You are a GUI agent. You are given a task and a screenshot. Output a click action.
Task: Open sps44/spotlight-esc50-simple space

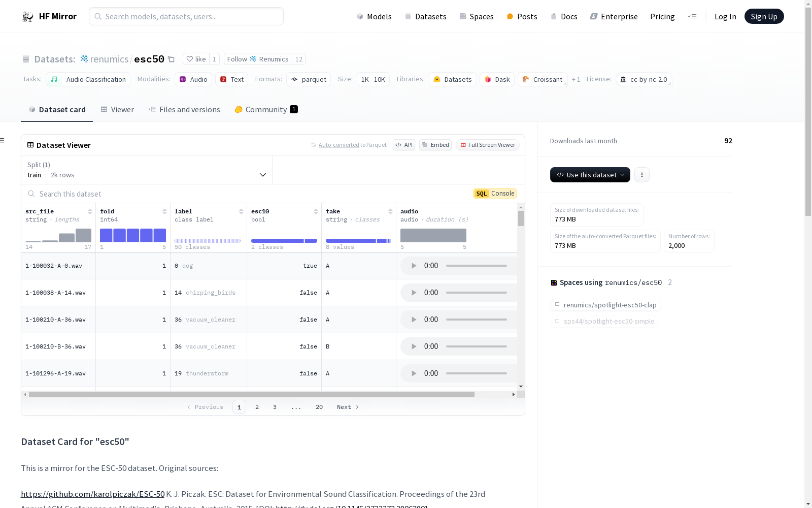604,321
